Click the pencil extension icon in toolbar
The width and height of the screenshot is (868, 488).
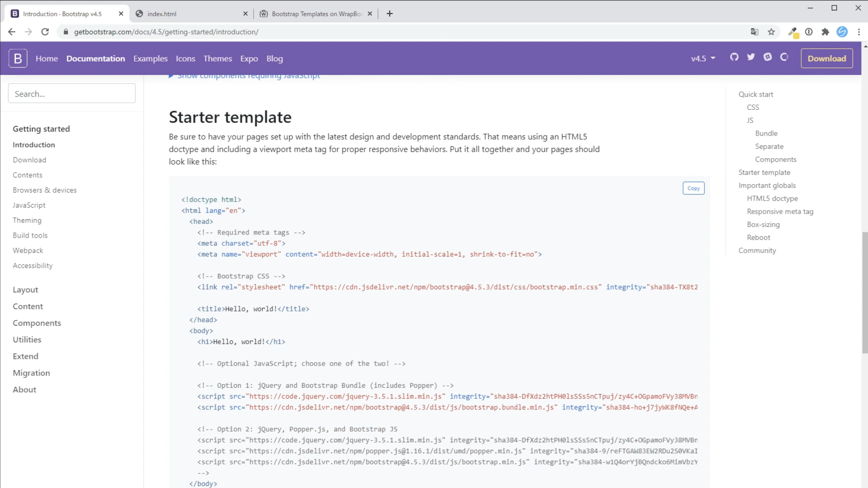(x=793, y=32)
